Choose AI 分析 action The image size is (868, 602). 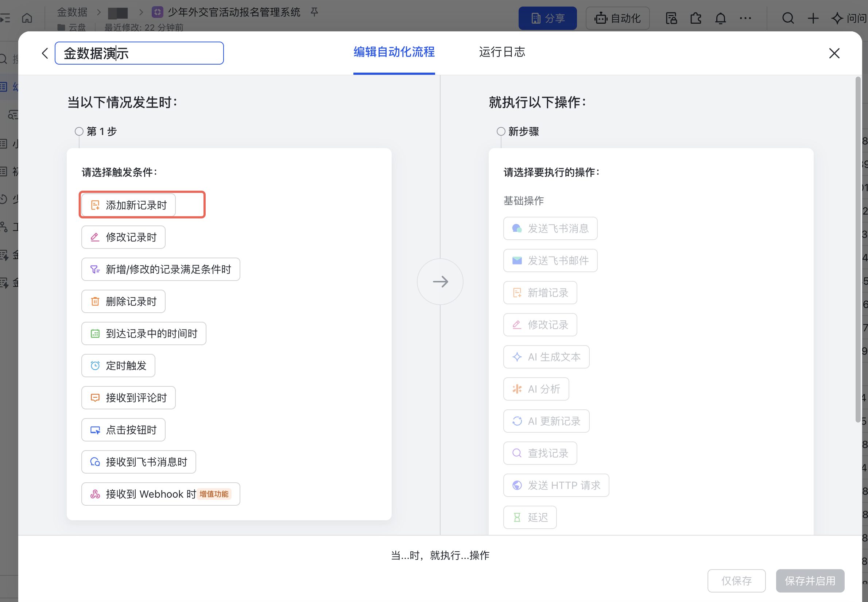click(536, 389)
